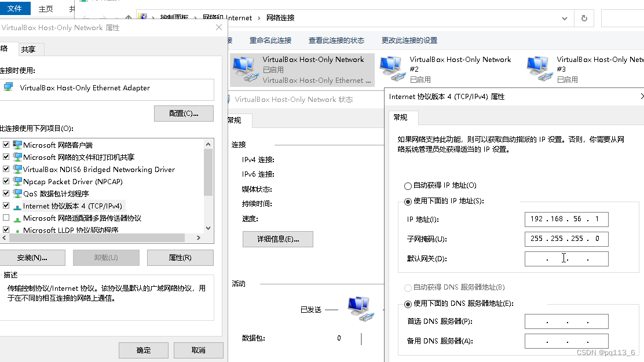Image resolution: width=644 pixels, height=362 pixels.
Task: Click the Npcap Packet Driver item icon
Action: pyautogui.click(x=17, y=181)
